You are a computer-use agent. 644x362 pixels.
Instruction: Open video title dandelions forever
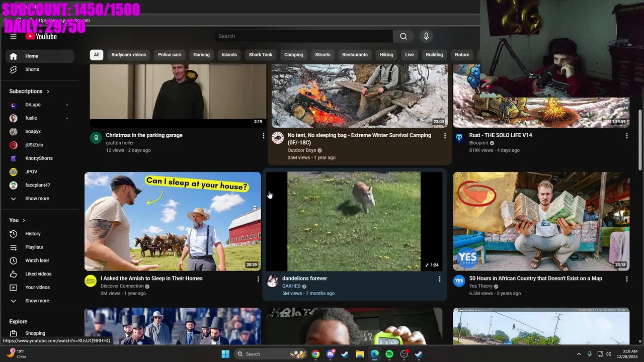[x=304, y=279]
